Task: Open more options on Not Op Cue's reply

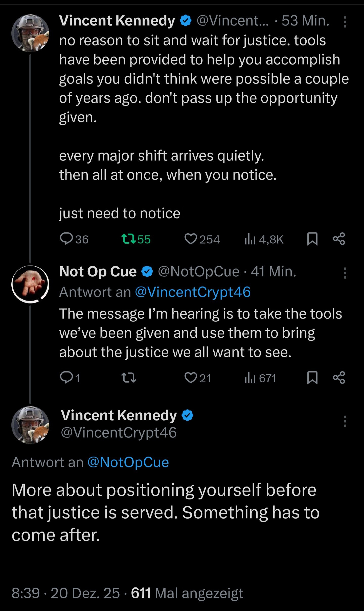Action: click(x=345, y=273)
